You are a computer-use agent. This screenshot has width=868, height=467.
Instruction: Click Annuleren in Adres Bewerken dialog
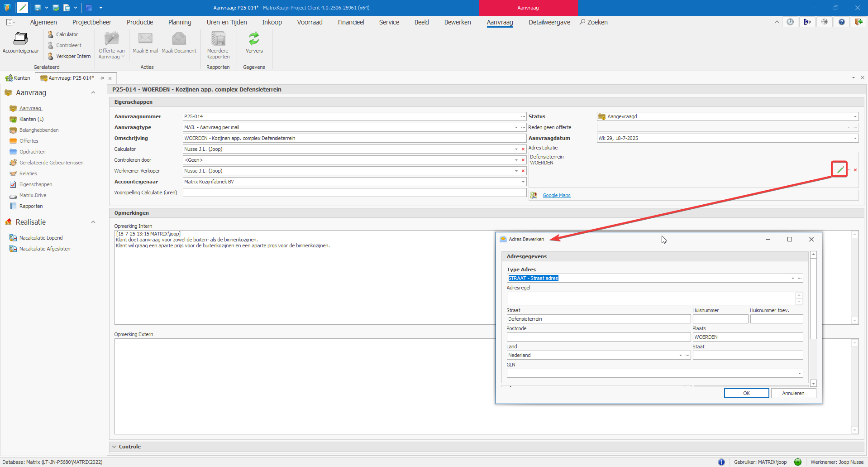coord(793,393)
